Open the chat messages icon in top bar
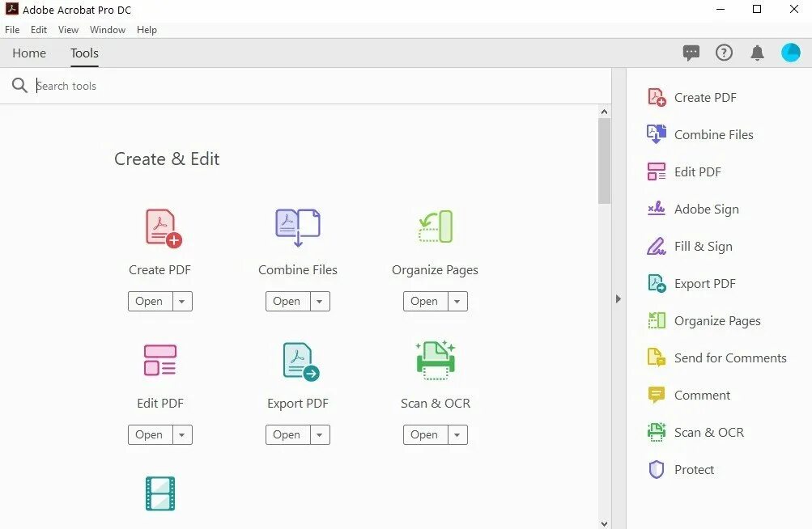Viewport: 812px width, 529px height. [x=691, y=53]
